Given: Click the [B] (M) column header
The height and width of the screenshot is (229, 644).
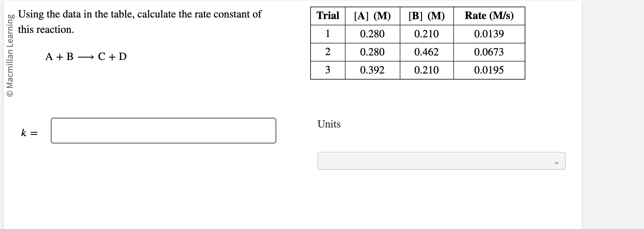Looking at the screenshot, I should click(x=426, y=16).
